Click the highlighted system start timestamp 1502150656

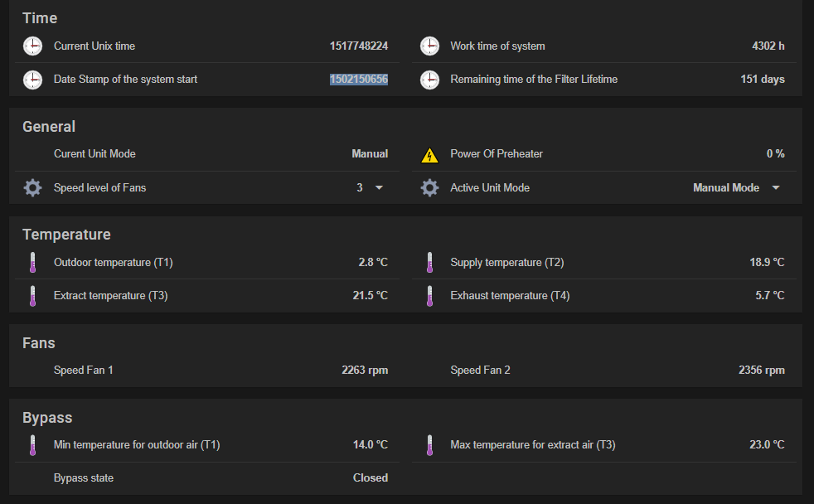pos(359,80)
